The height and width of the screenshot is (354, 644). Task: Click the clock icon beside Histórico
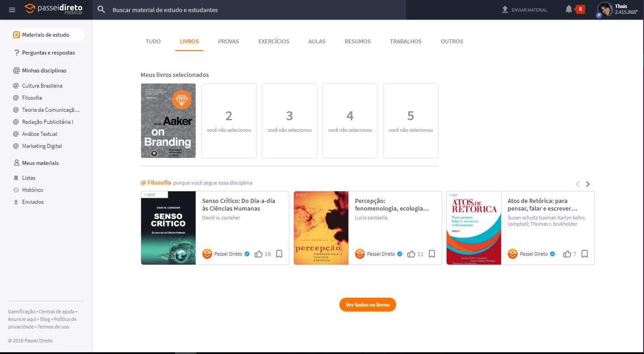point(16,190)
